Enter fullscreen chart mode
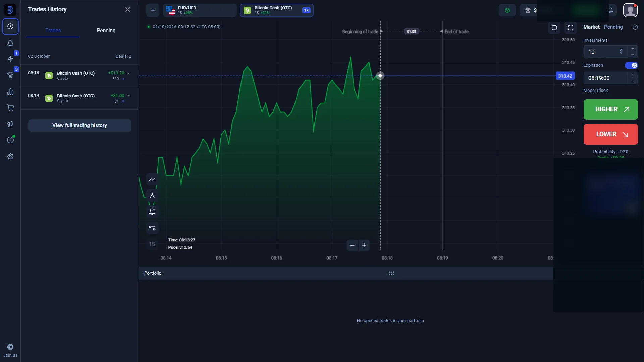This screenshot has width=644, height=362. click(571, 28)
